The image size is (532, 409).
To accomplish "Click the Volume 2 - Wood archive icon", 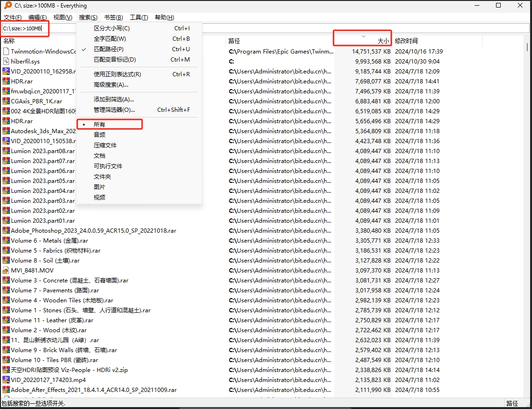I will tap(6, 330).
